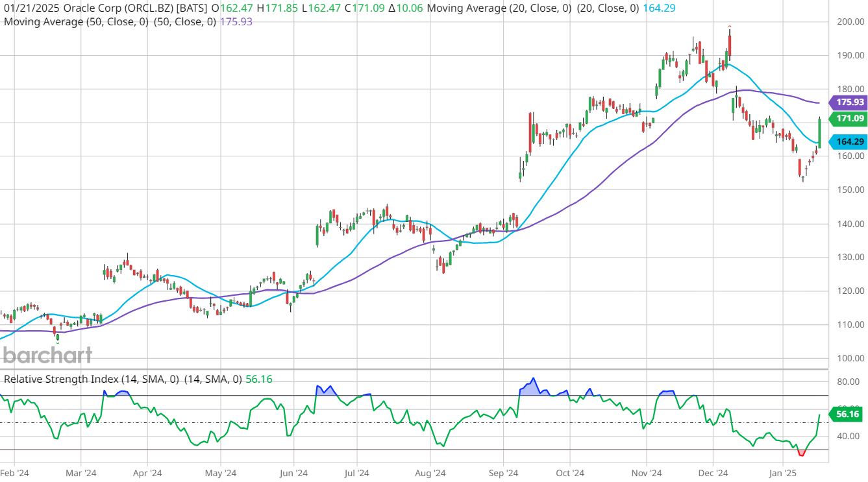Click the Aug '24 time axis label
868x482 pixels.
430,474
